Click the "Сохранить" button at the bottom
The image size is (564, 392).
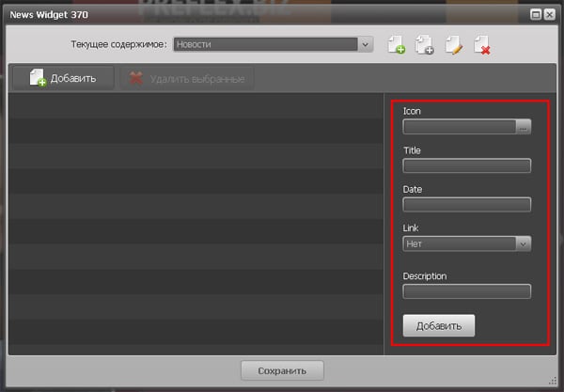point(282,370)
